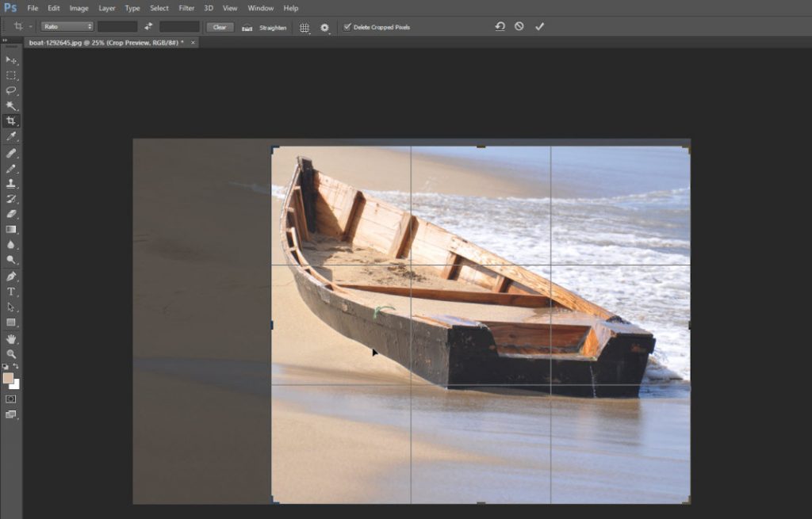Swap foreground and background colors

(x=16, y=366)
